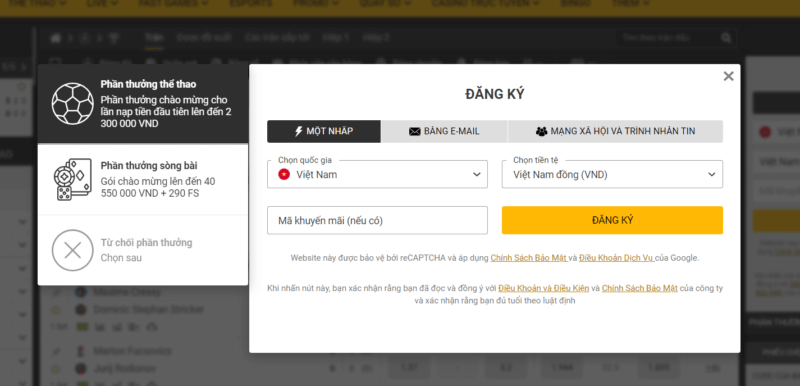Open the Điều Khoản Dịch Vụ link
This screenshot has height=386, width=800.
point(616,258)
